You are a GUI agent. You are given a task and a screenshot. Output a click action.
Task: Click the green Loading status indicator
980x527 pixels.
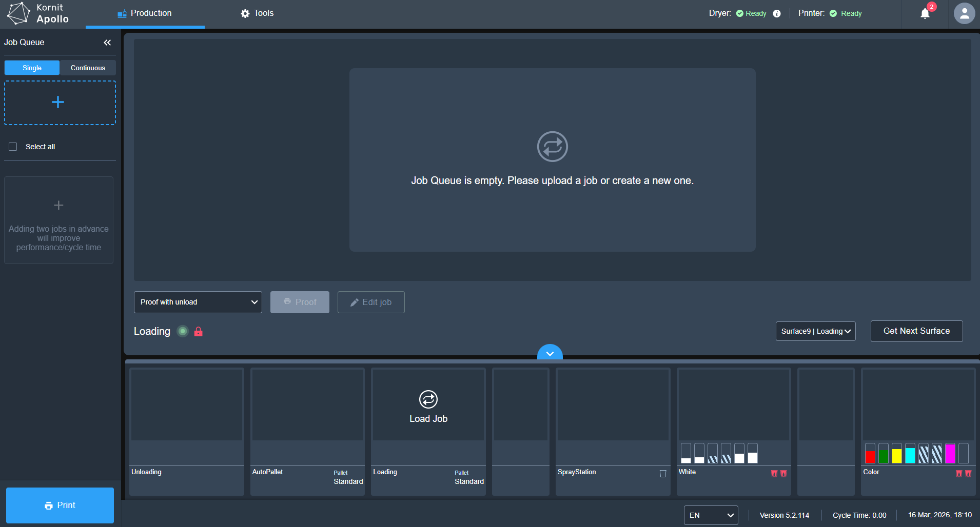point(183,331)
